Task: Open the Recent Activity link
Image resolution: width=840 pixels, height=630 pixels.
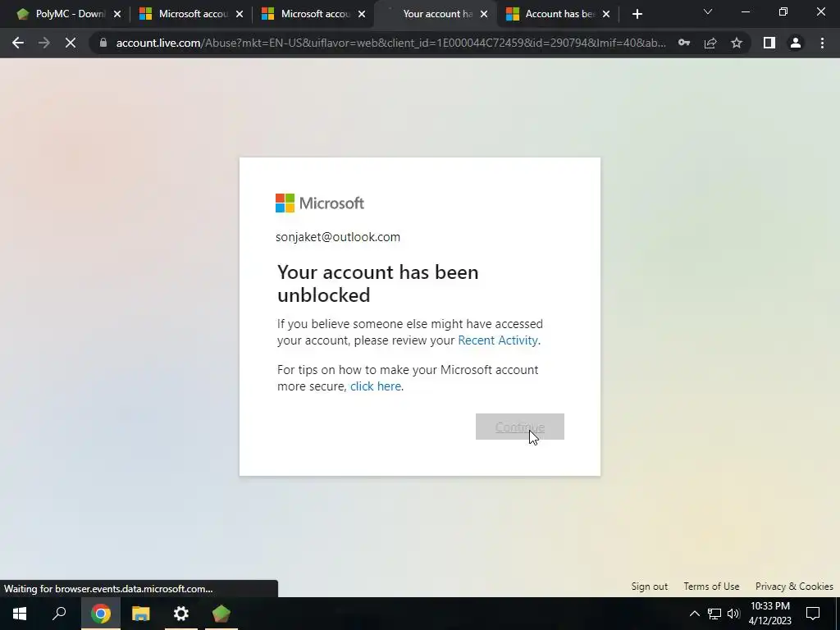Action: pos(498,340)
